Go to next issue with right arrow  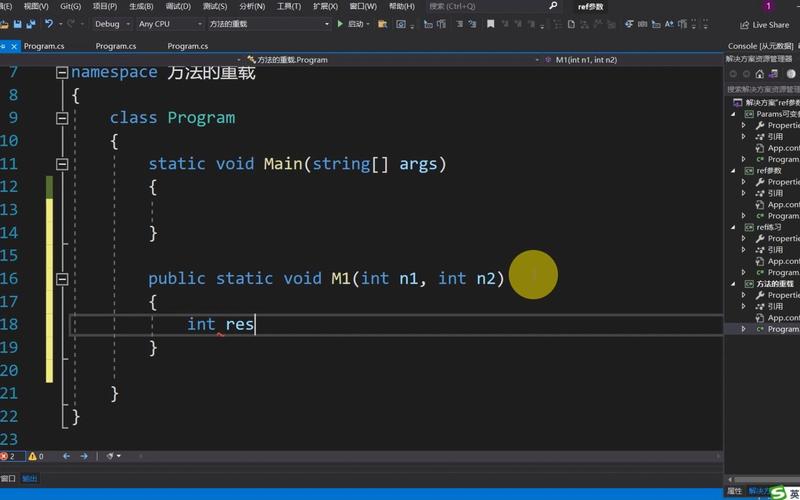pos(84,456)
